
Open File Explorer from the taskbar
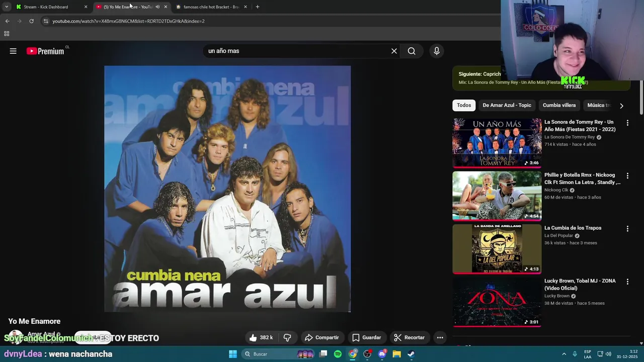coord(396,354)
